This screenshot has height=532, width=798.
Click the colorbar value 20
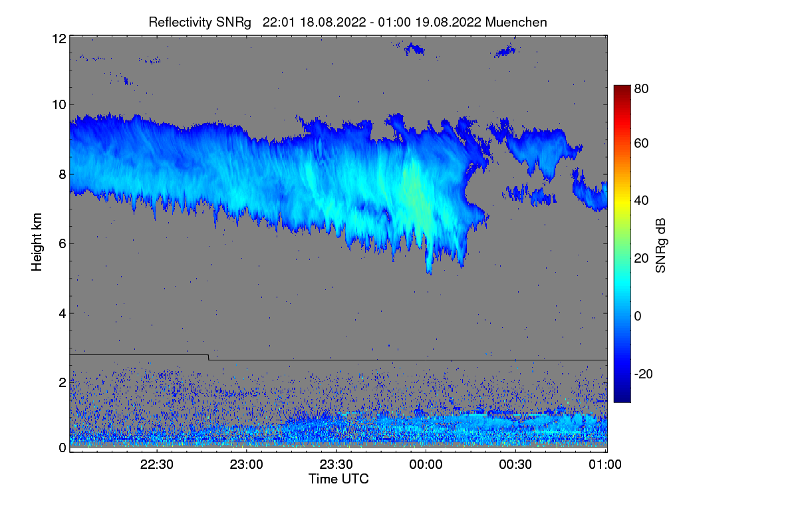(x=641, y=258)
